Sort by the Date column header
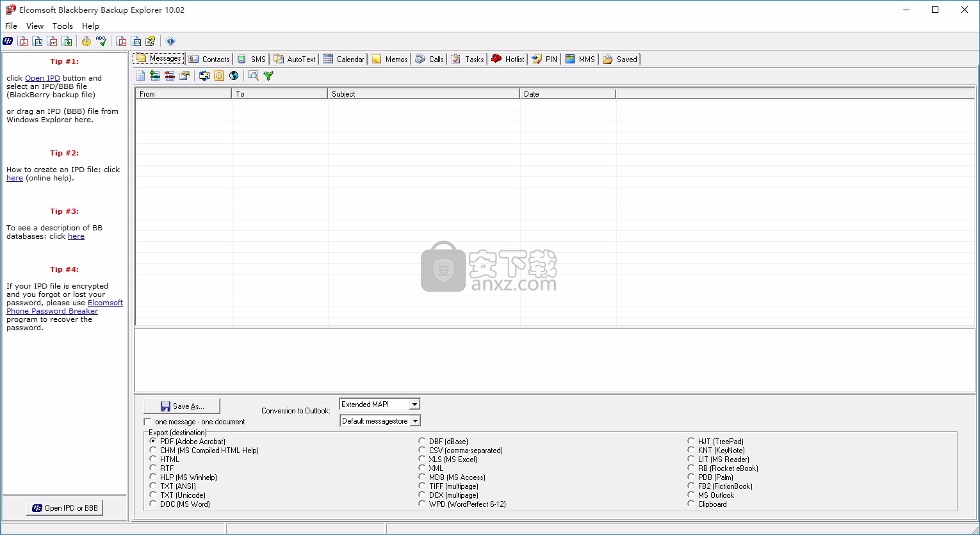Image resolution: width=980 pixels, height=535 pixels. (568, 93)
